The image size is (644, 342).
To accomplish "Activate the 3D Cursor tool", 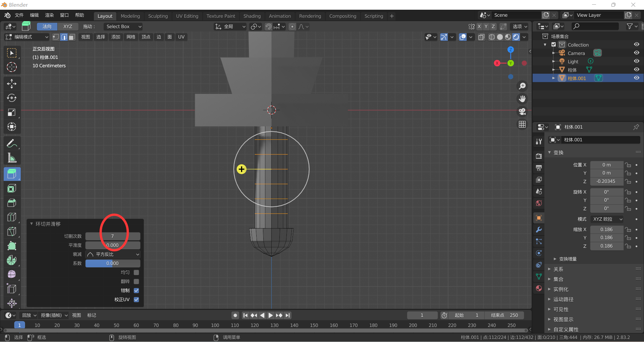I will [x=12, y=67].
